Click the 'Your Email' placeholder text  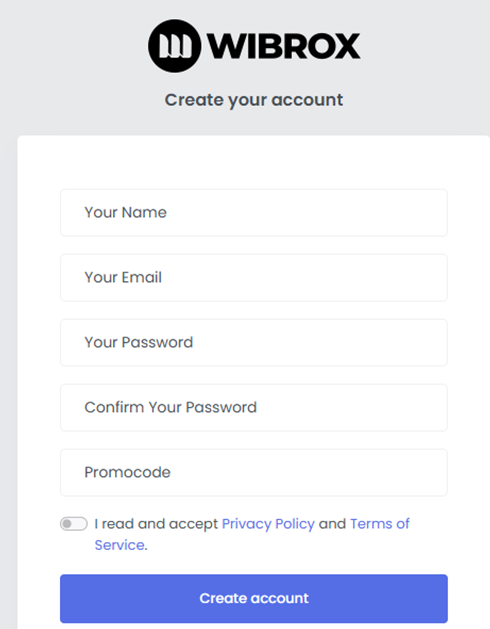coord(123,278)
